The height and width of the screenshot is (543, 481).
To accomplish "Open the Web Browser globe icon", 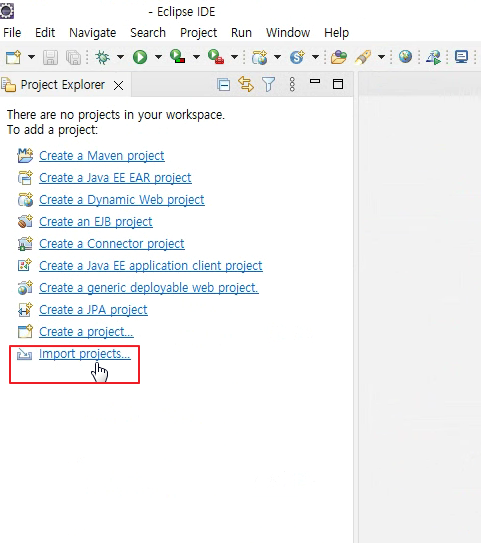I will (405, 56).
